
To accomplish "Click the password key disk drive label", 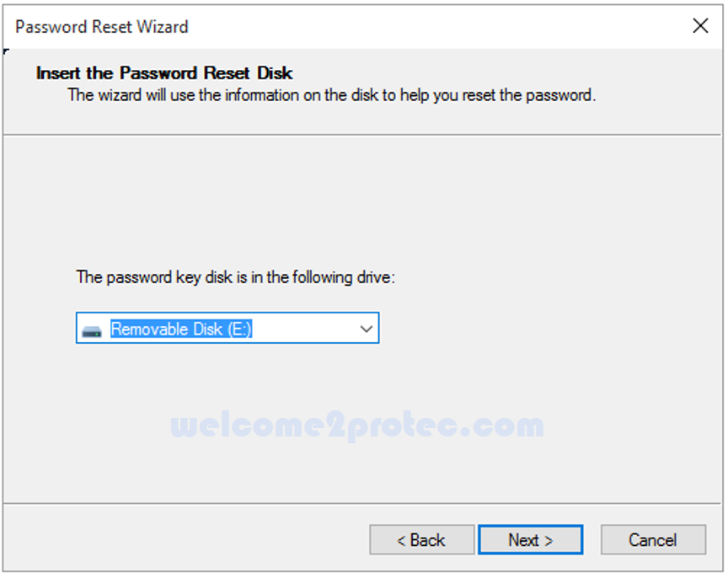I will (x=235, y=277).
